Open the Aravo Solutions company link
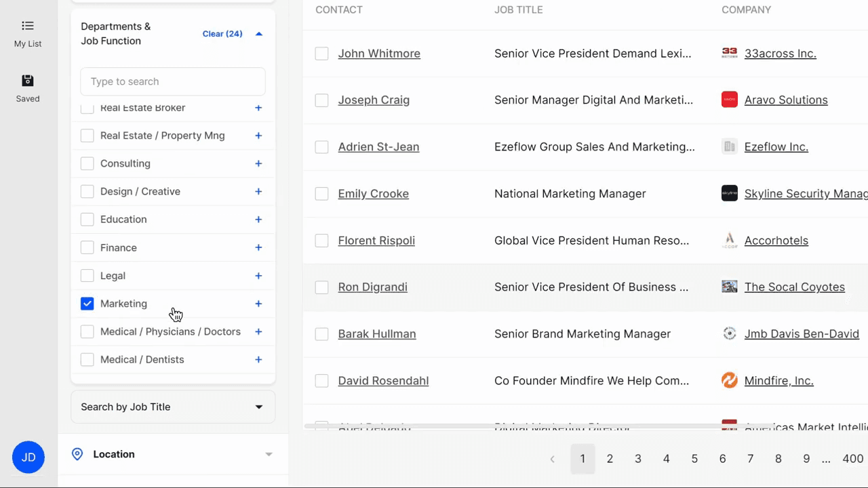Viewport: 868px width, 488px height. pos(786,100)
